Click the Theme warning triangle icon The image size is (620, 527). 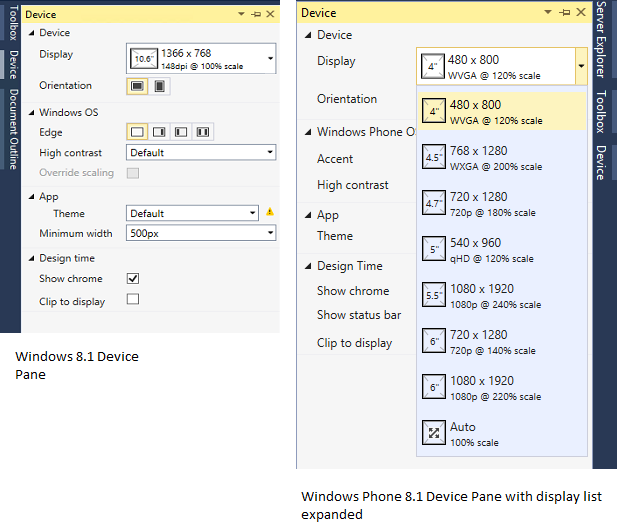pyautogui.click(x=270, y=212)
